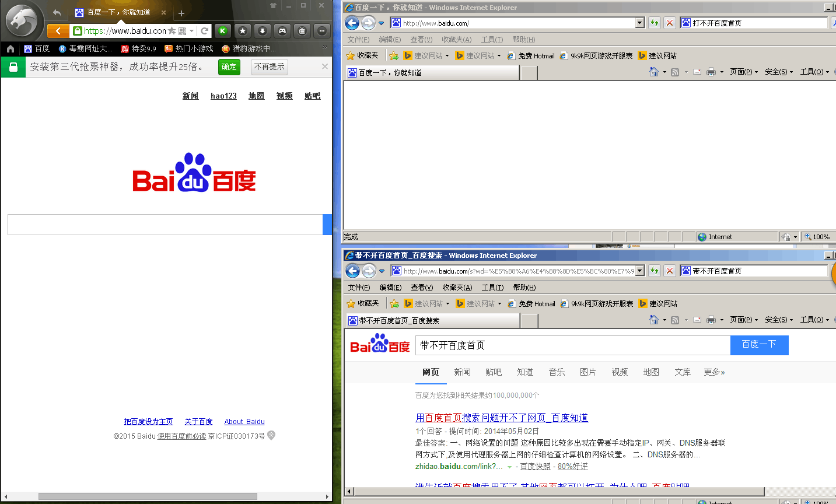
Task: Open a new tab in Cheetah browser
Action: 181,13
